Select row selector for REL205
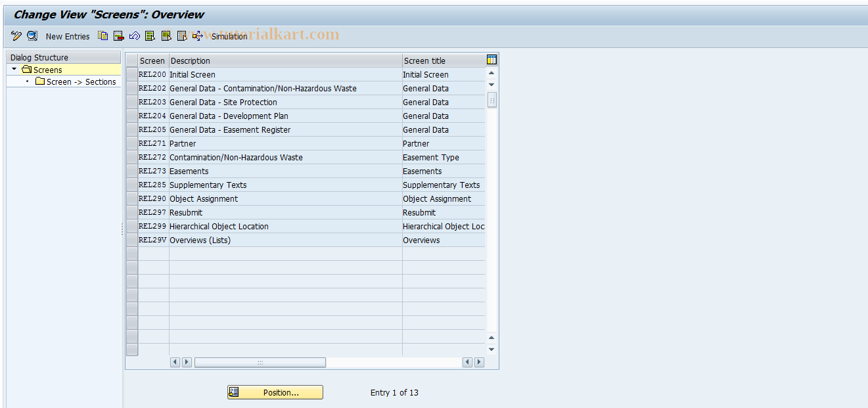868x408 pixels. pos(132,129)
